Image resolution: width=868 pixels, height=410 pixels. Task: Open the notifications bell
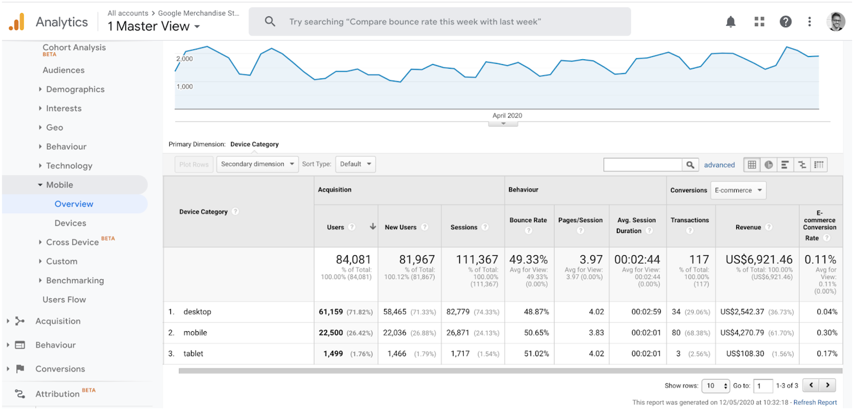tap(731, 22)
